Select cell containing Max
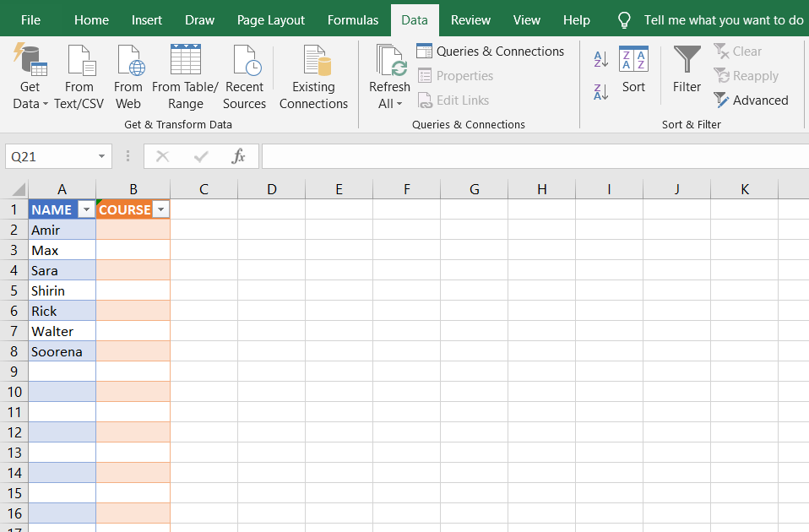This screenshot has width=809, height=532. (62, 250)
